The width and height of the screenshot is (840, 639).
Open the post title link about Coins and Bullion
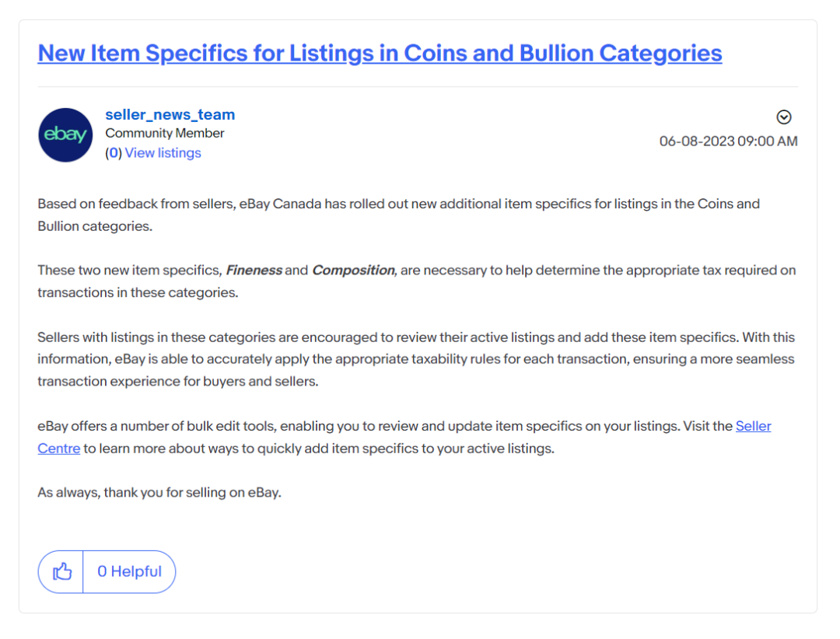pos(380,53)
